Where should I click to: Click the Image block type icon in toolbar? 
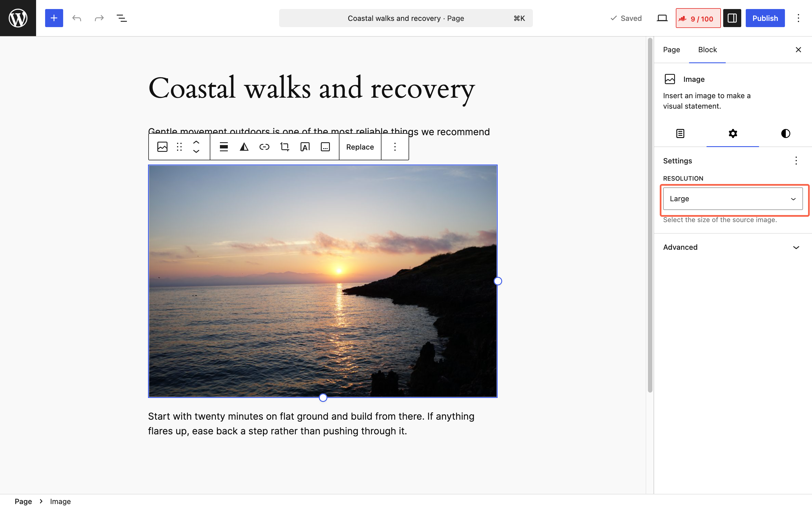(x=162, y=147)
